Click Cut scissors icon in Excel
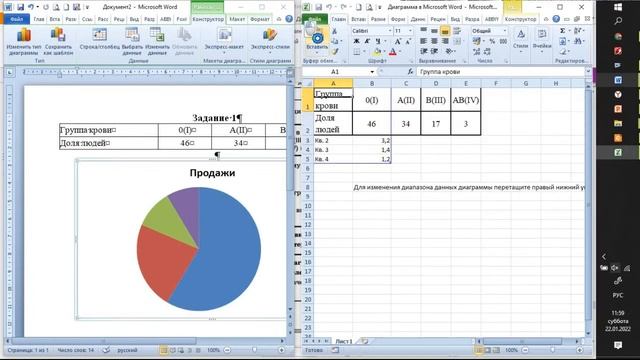 point(335,31)
